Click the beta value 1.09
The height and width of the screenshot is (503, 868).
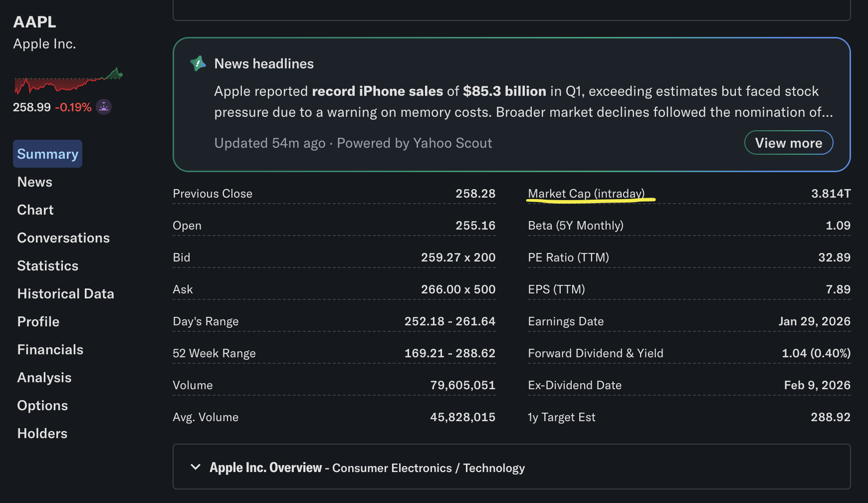pyautogui.click(x=838, y=226)
